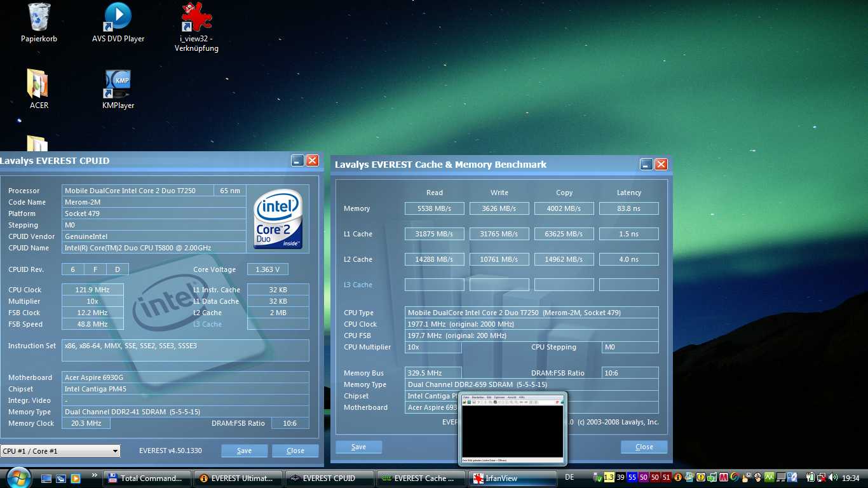Viewport: 868px width, 488px height.
Task: Click the Platform field Socket 479
Action: (154, 213)
